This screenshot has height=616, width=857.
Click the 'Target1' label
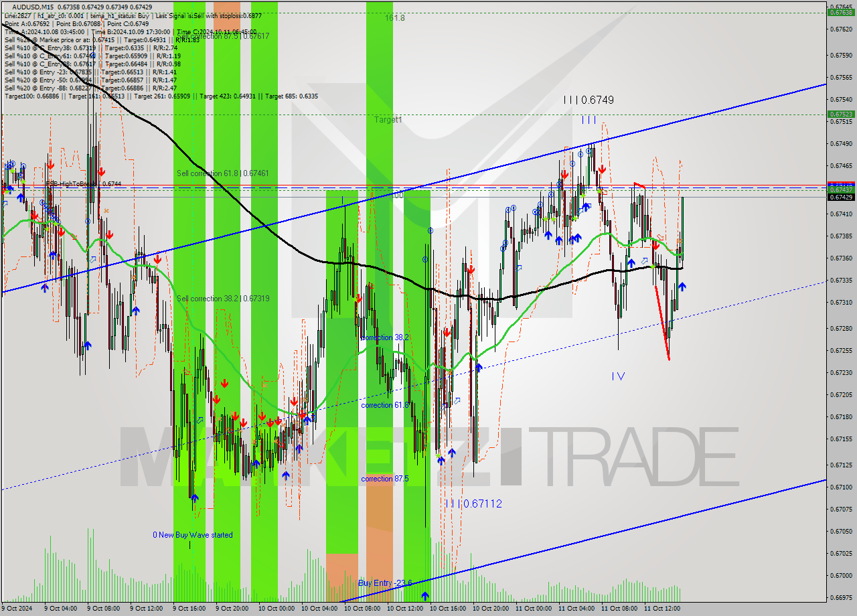(388, 120)
